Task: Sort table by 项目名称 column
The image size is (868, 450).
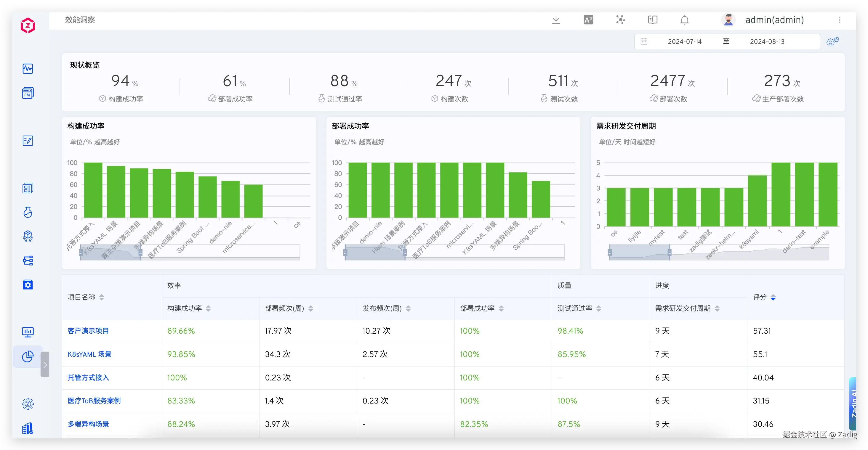Action: point(101,297)
